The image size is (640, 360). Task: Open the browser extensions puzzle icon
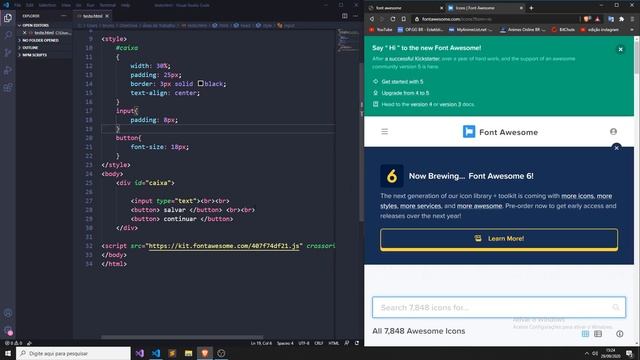pyautogui.click(x=621, y=19)
